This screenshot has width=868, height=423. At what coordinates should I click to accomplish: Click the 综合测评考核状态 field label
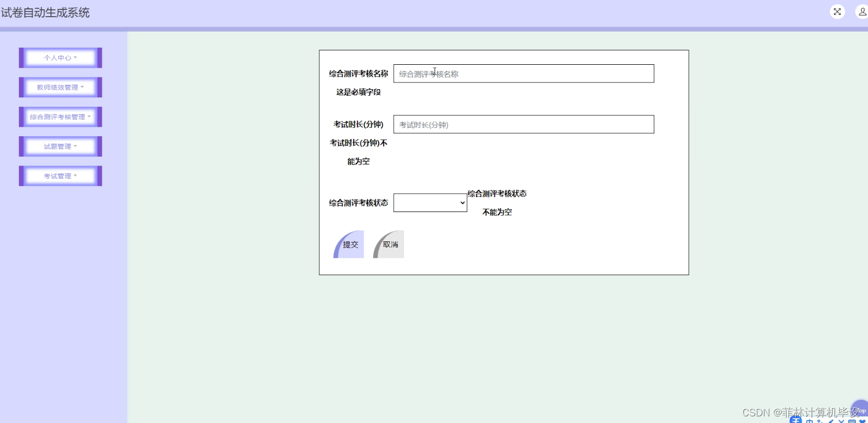359,203
